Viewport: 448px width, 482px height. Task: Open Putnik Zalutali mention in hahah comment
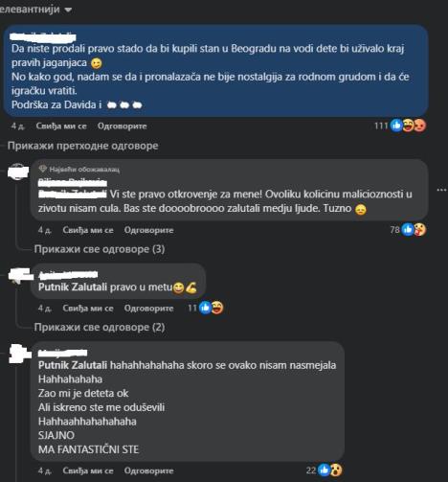tap(73, 365)
